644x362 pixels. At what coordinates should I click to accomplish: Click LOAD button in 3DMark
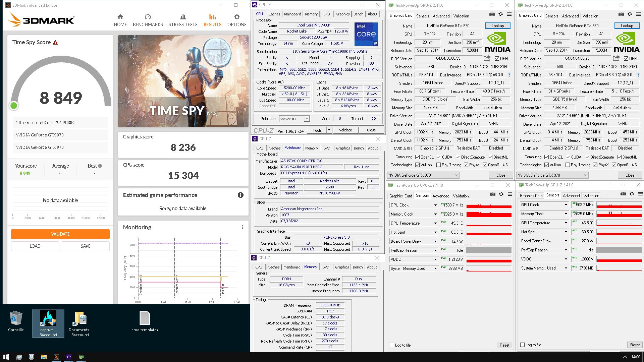pyautogui.click(x=35, y=246)
